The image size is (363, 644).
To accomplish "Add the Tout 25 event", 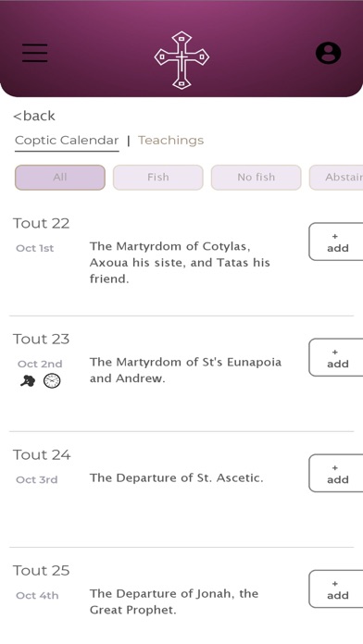I will pyautogui.click(x=336, y=589).
